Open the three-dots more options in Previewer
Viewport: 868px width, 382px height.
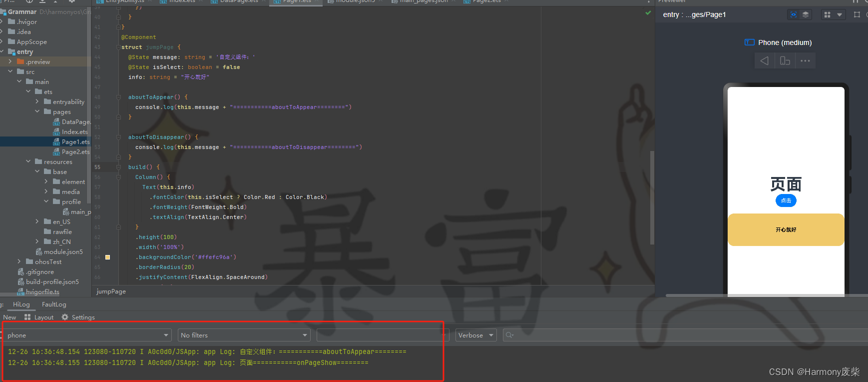pyautogui.click(x=805, y=61)
